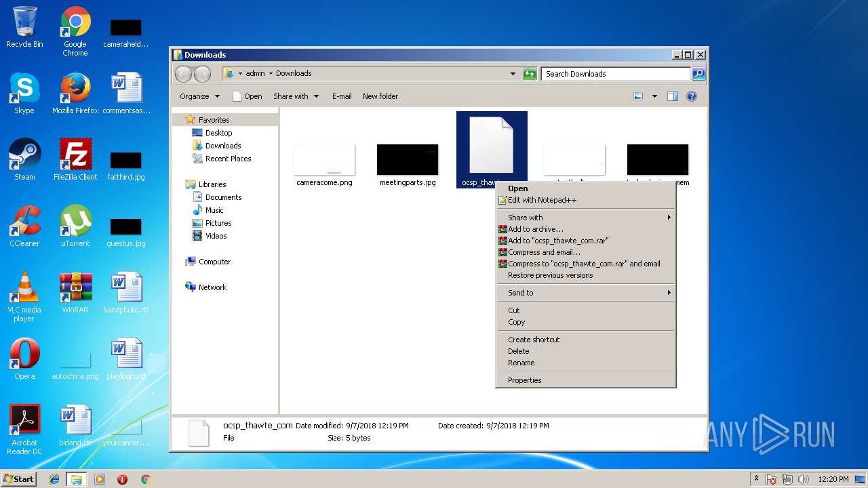Open the views dropdown arrow
This screenshot has height=488, width=868.
[x=654, y=96]
